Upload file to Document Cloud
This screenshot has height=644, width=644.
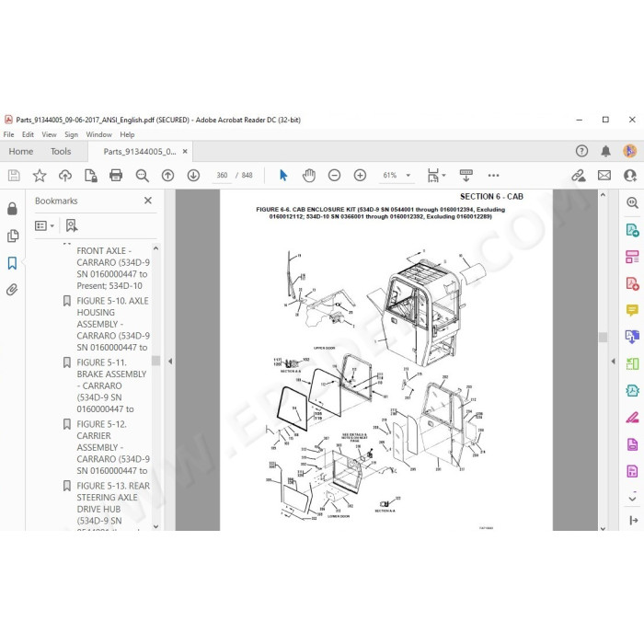(65, 176)
